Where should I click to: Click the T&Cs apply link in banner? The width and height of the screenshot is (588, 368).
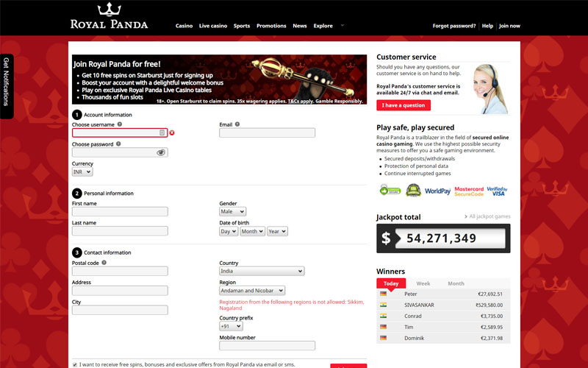tap(301, 102)
